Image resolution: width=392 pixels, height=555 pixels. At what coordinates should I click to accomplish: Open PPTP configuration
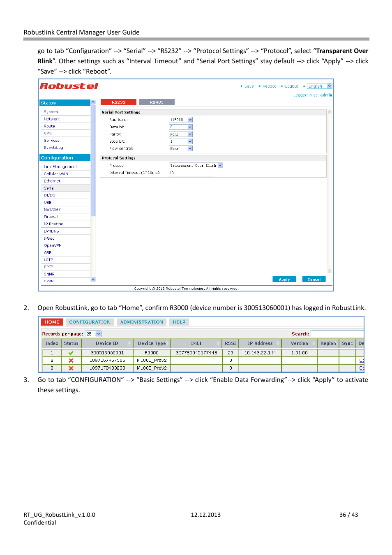48,267
